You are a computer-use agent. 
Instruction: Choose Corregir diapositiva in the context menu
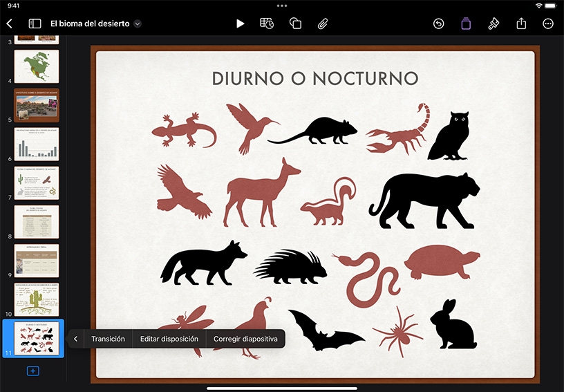(x=245, y=339)
